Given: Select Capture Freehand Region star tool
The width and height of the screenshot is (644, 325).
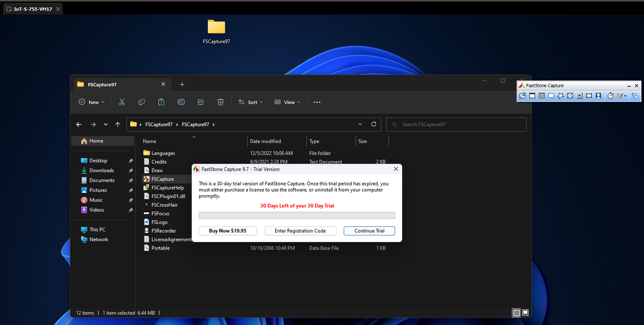Looking at the screenshot, I should [x=560, y=96].
